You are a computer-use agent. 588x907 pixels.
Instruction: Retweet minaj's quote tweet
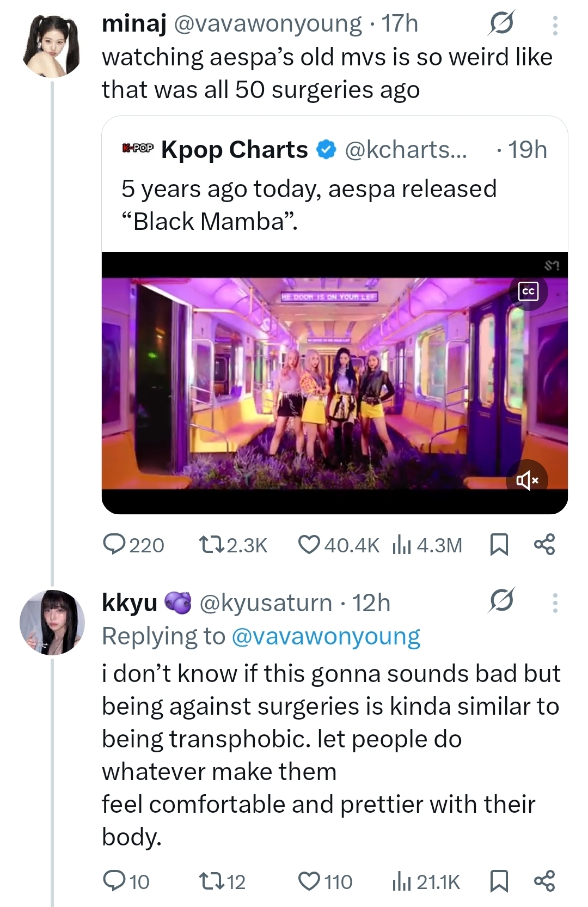coord(211,545)
